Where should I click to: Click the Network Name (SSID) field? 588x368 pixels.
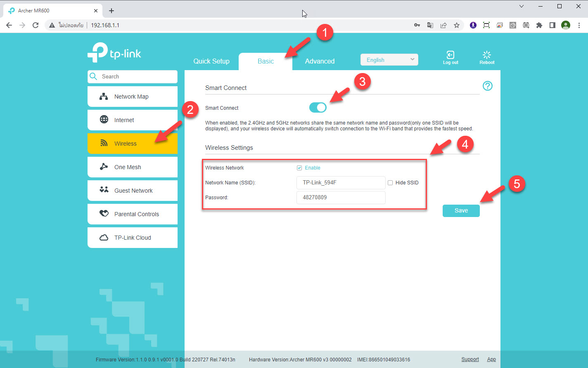341,183
